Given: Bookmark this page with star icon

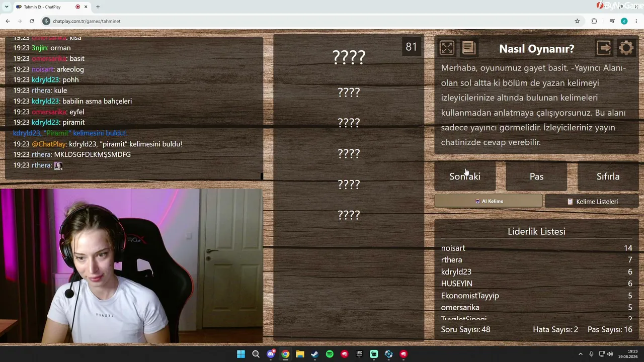Looking at the screenshot, I should pos(577,21).
